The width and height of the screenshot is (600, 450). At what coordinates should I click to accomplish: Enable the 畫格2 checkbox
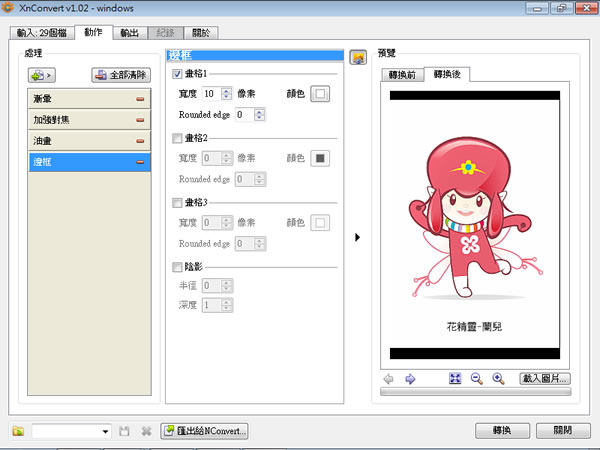tap(178, 139)
